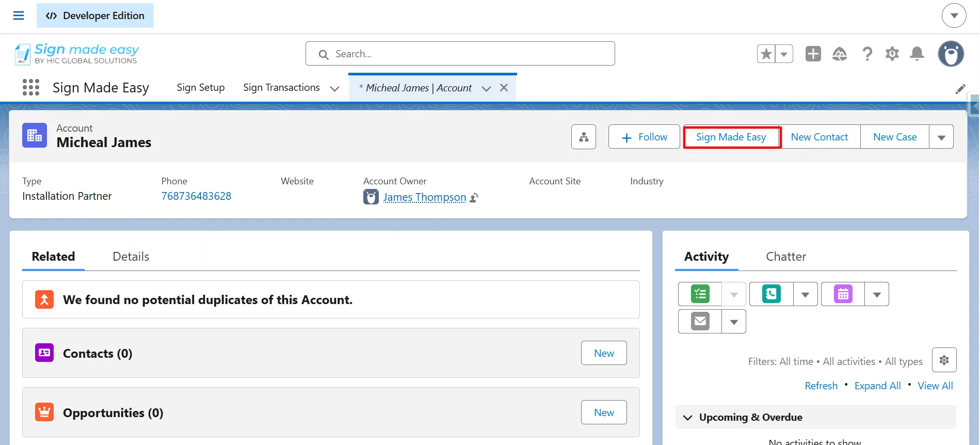
Task: Click the Refresh link
Action: 821,386
